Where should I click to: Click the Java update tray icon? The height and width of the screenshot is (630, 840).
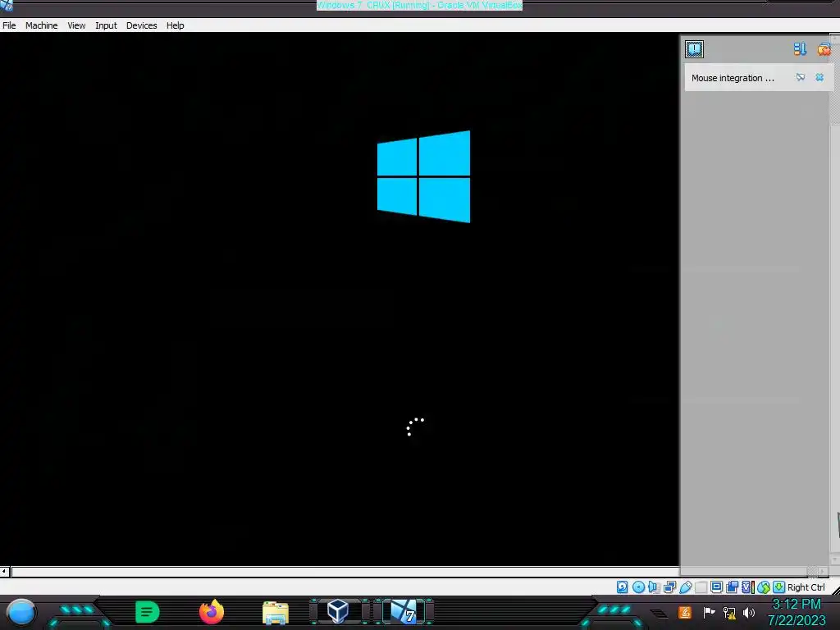point(685,612)
